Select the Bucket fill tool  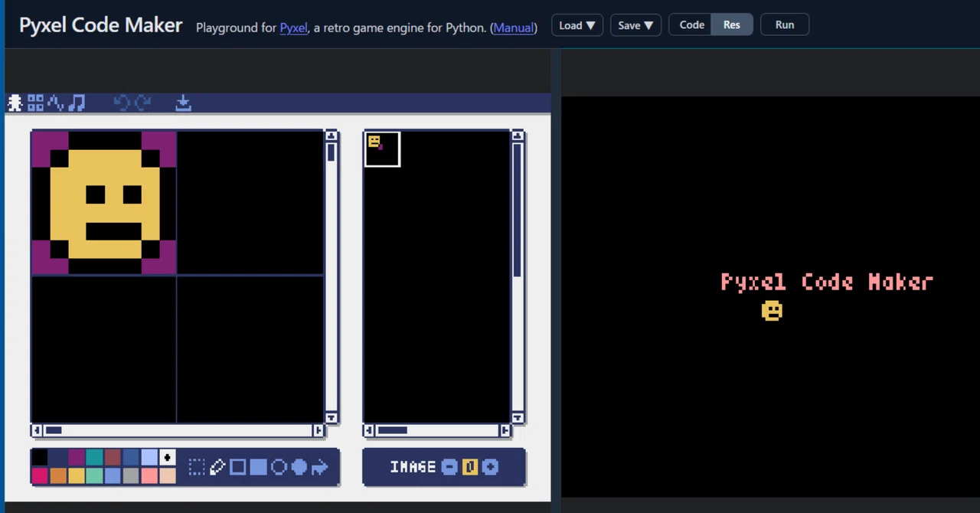[x=320, y=467]
